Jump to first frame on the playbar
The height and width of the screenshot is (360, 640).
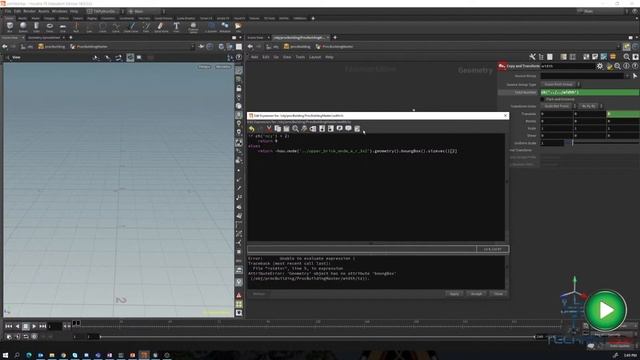[x=9, y=326]
